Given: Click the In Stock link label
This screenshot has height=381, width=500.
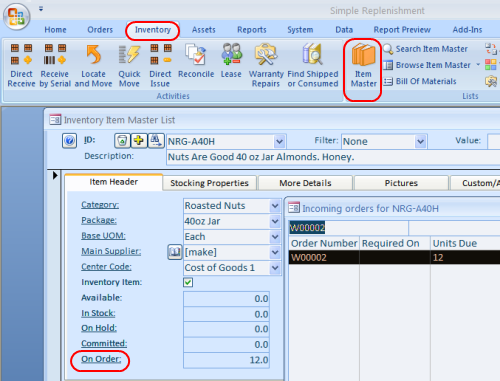Looking at the screenshot, I should pyautogui.click(x=98, y=313).
